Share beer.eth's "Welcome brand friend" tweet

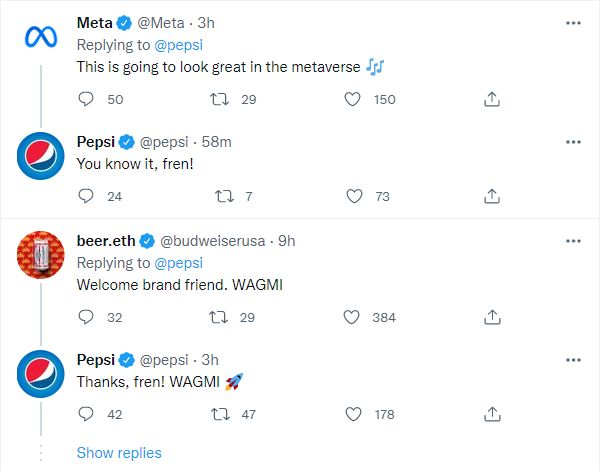[491, 317]
